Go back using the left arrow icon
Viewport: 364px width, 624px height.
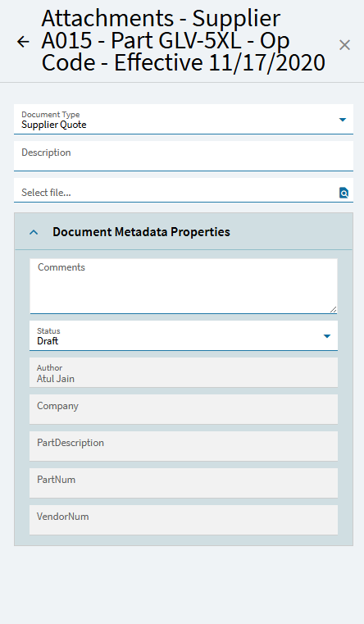(x=23, y=41)
